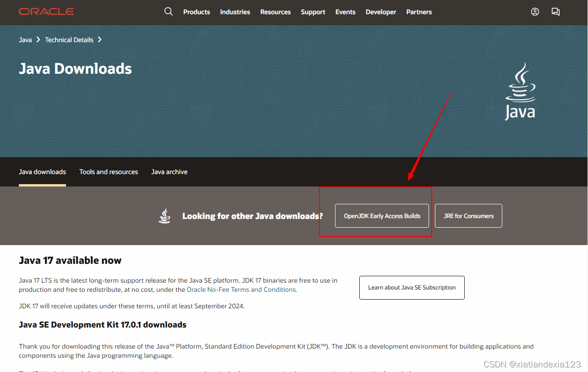Image resolution: width=588 pixels, height=372 pixels.
Task: Switch to the Java archive tab
Action: 169,172
